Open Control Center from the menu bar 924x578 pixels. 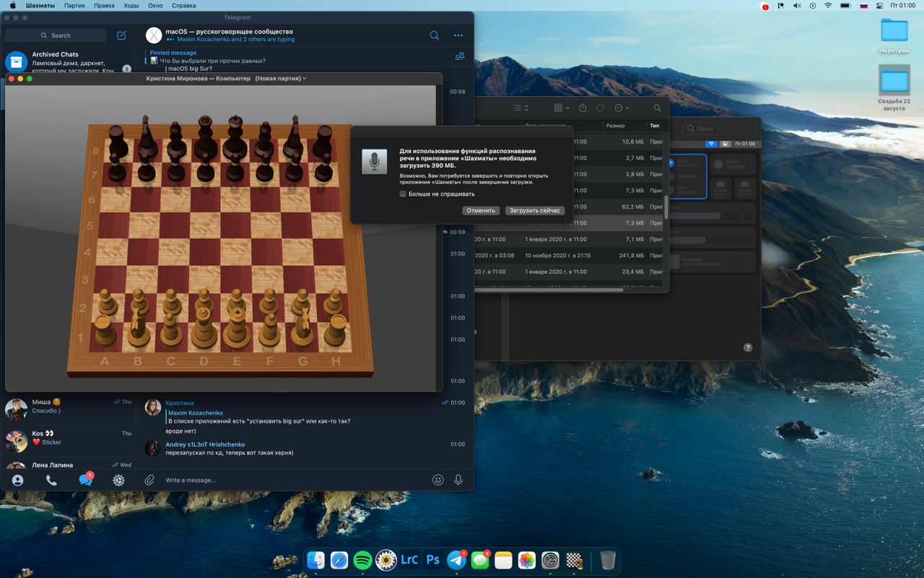(879, 5)
